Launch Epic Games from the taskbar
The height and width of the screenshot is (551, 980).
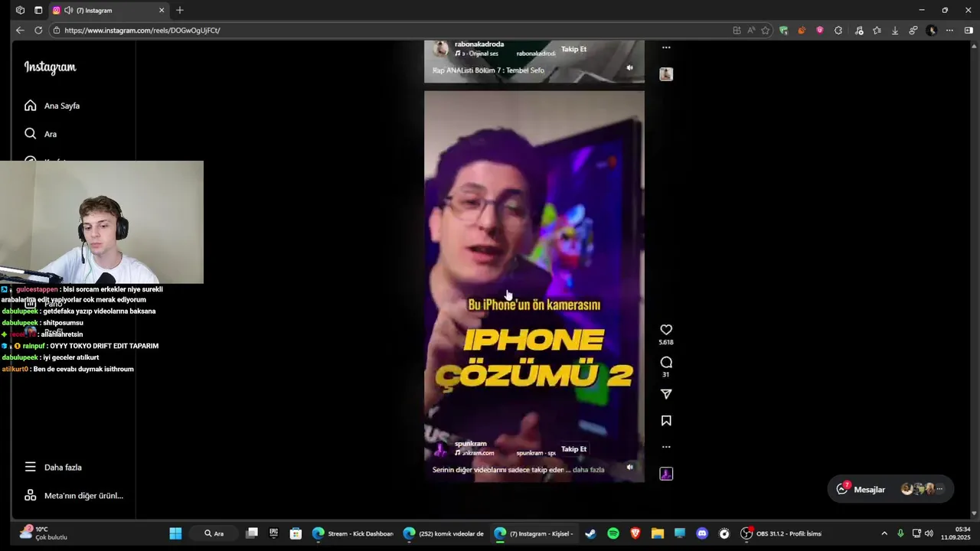pos(273,533)
